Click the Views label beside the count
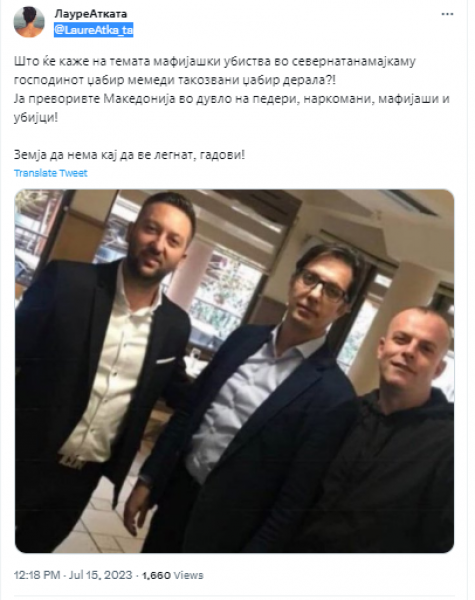The image size is (475, 600). click(188, 575)
